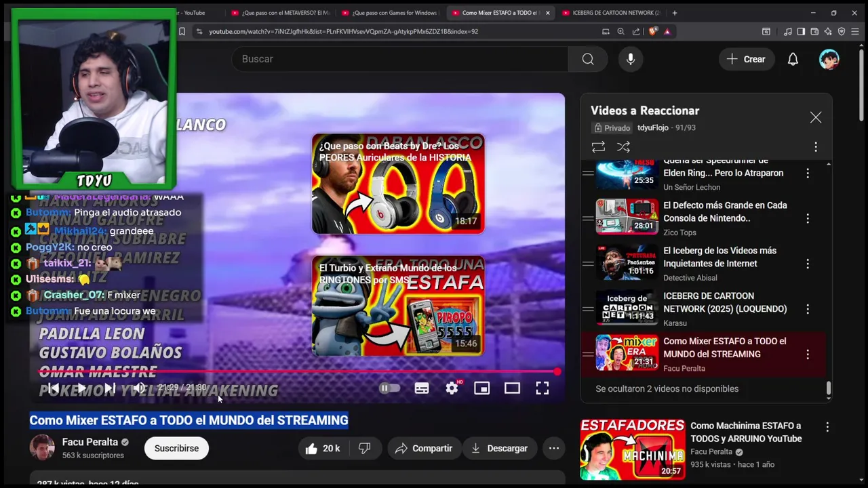The height and width of the screenshot is (488, 868).
Task: Open the account avatar menu
Action: pos(829,59)
